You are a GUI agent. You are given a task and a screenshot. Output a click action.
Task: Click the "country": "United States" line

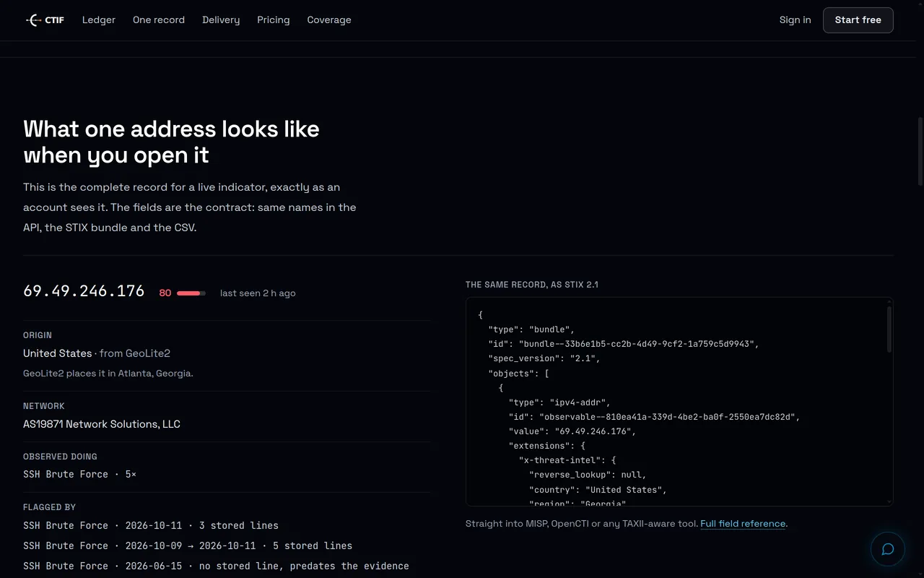point(598,490)
